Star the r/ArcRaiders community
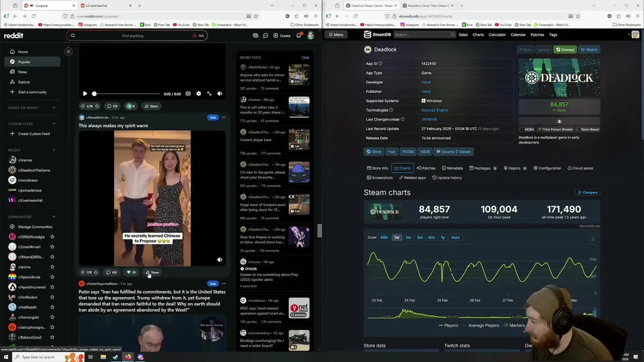 click(52, 297)
